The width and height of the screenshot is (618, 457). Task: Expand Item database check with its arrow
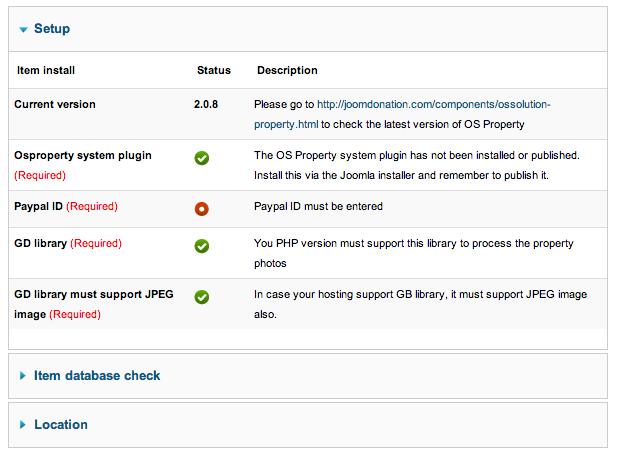point(23,376)
